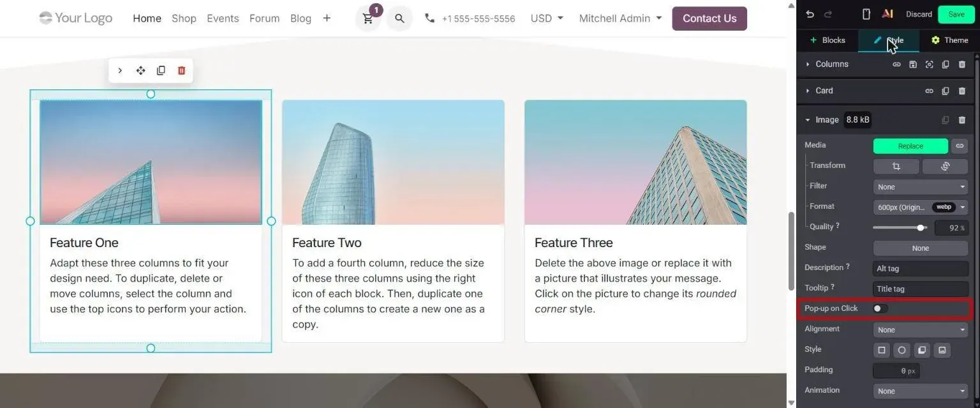Click the Save button
The width and height of the screenshot is (980, 408).
coord(956,14)
